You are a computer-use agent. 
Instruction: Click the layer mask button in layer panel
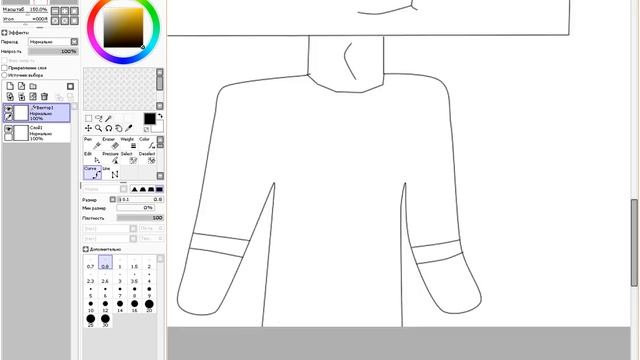[70, 86]
